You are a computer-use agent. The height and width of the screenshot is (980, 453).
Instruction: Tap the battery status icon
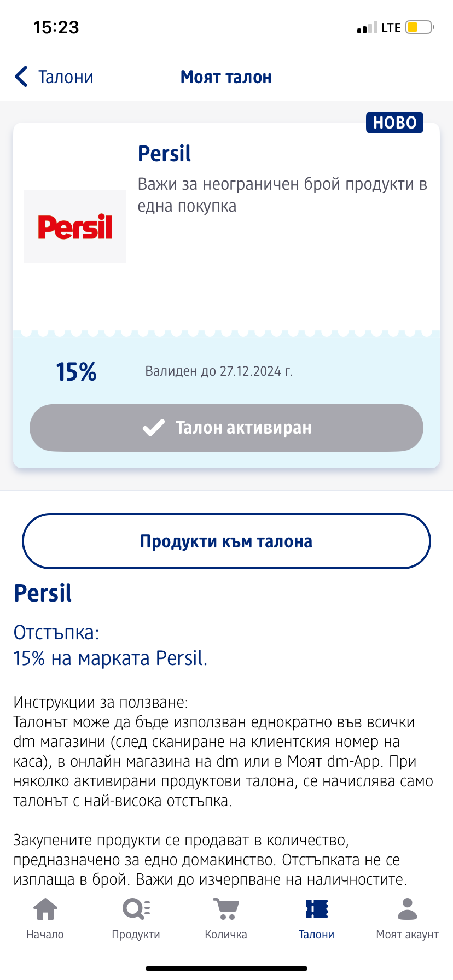pyautogui.click(x=420, y=27)
